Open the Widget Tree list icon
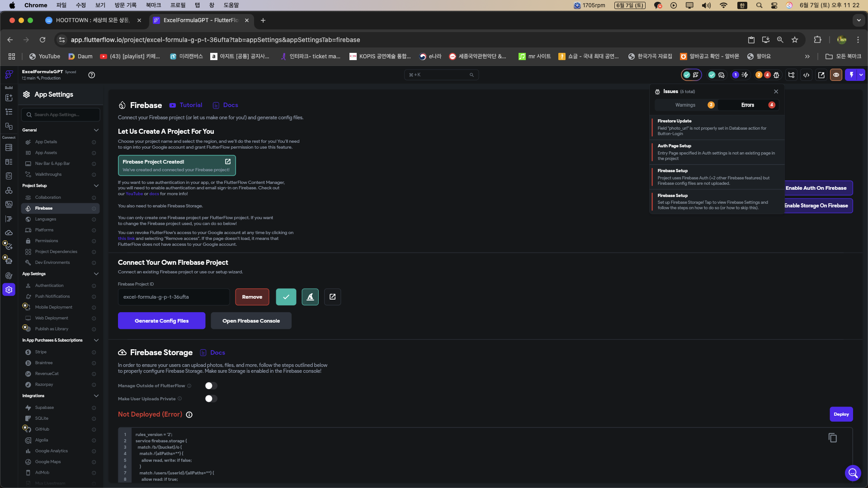The width and height of the screenshot is (868, 488). (x=9, y=112)
